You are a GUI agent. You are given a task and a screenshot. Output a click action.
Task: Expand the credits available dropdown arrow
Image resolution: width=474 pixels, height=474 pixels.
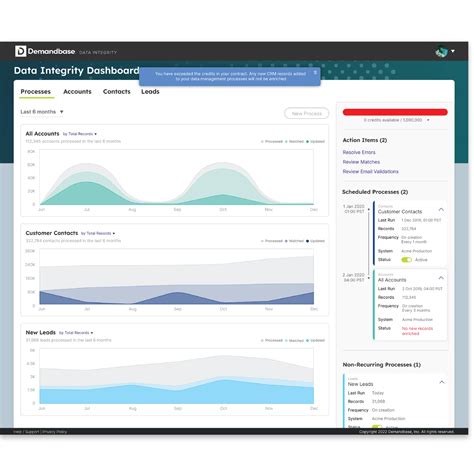point(428,120)
